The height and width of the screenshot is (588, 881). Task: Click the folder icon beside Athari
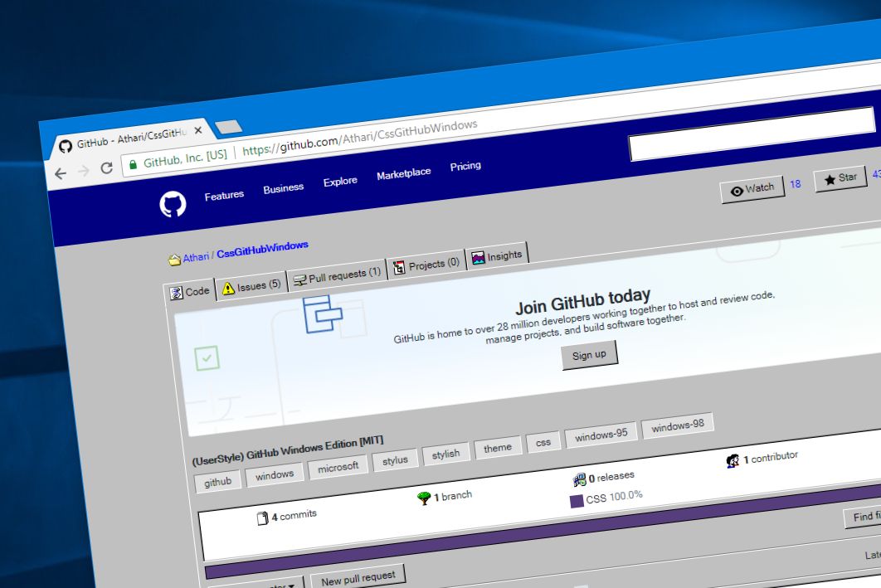click(x=174, y=260)
